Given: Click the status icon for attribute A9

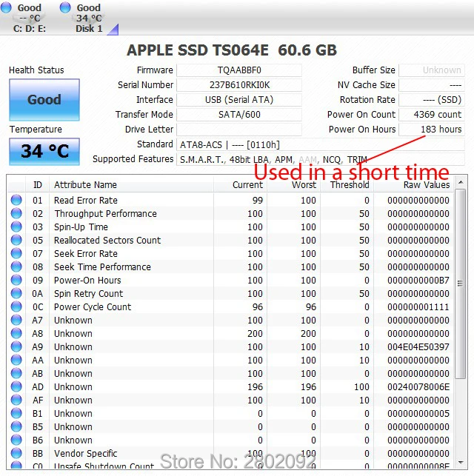Looking at the screenshot, I should click(16, 346).
